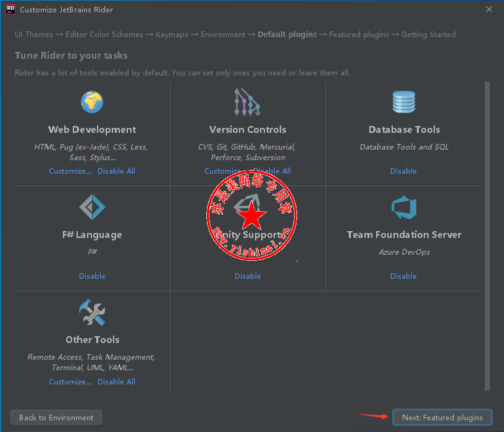
Task: Click the vertical scrollbar of plugin list
Action: 487,236
